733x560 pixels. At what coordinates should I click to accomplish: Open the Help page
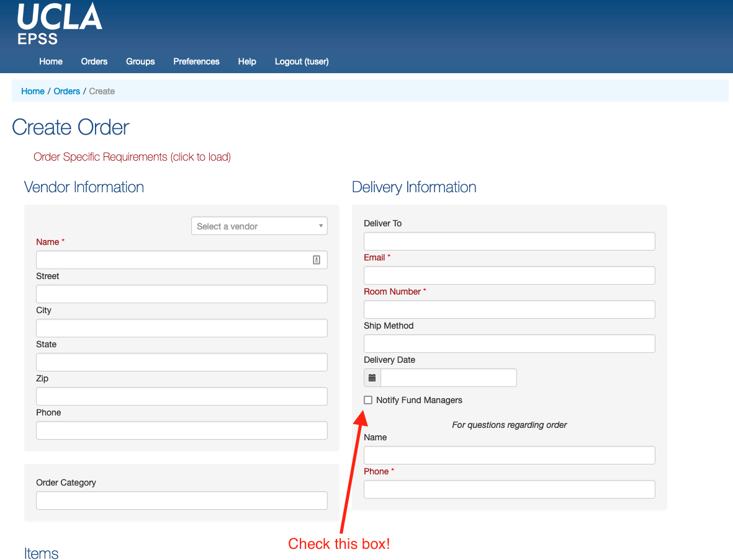(x=246, y=61)
